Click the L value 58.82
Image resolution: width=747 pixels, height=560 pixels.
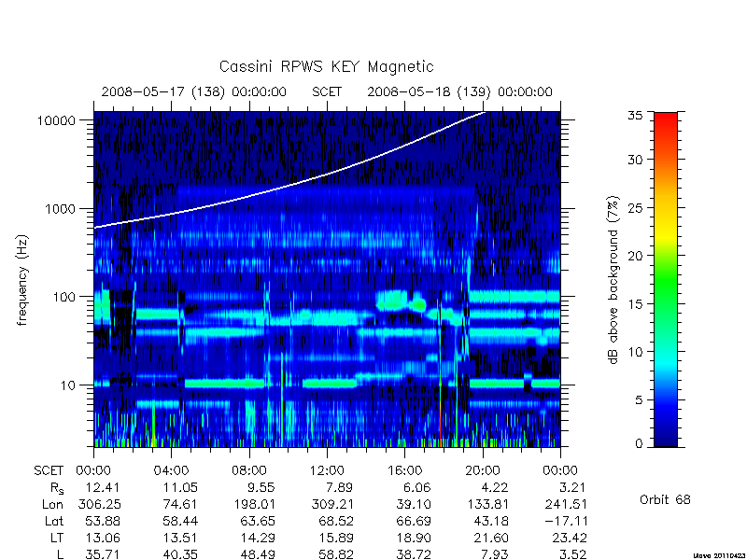point(336,554)
